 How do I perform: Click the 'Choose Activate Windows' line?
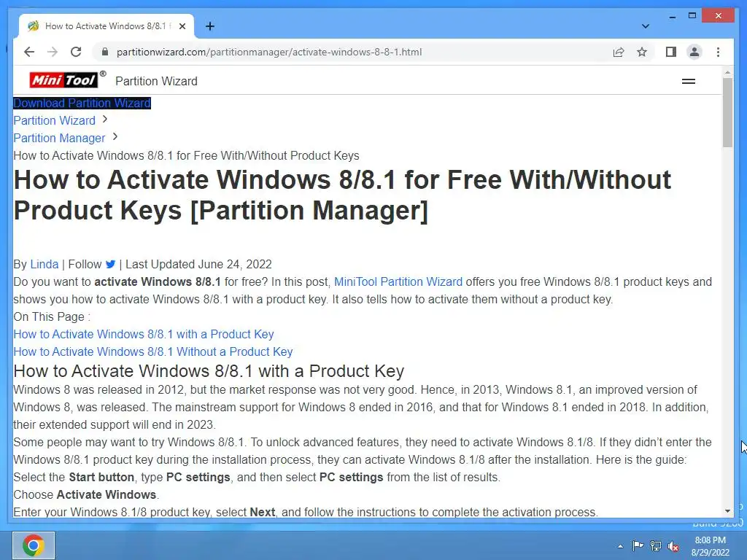(x=86, y=495)
